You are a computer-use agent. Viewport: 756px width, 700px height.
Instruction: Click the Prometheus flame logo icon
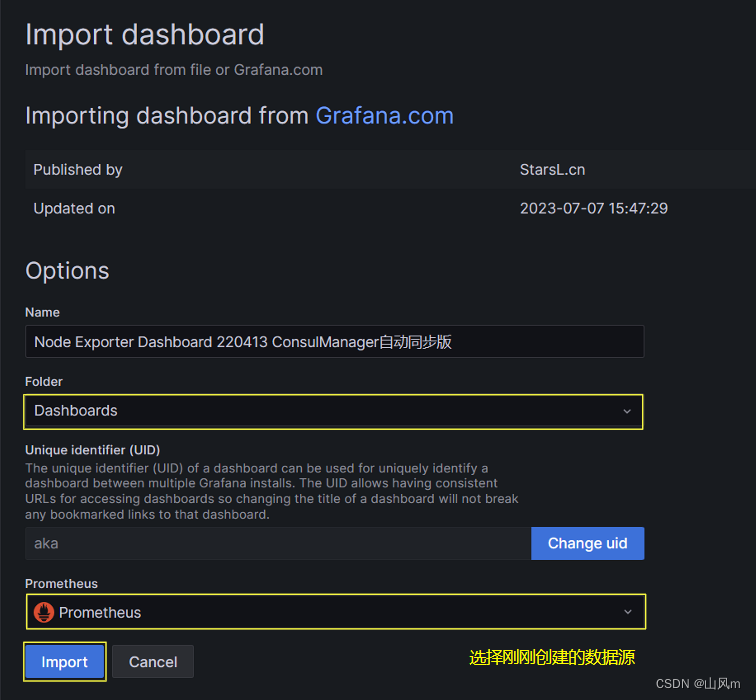point(44,612)
